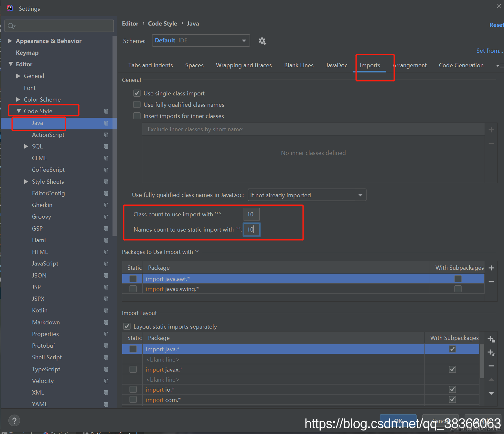Viewport: 504px width, 434px height.
Task: Open Blank Lines tab
Action: point(299,65)
